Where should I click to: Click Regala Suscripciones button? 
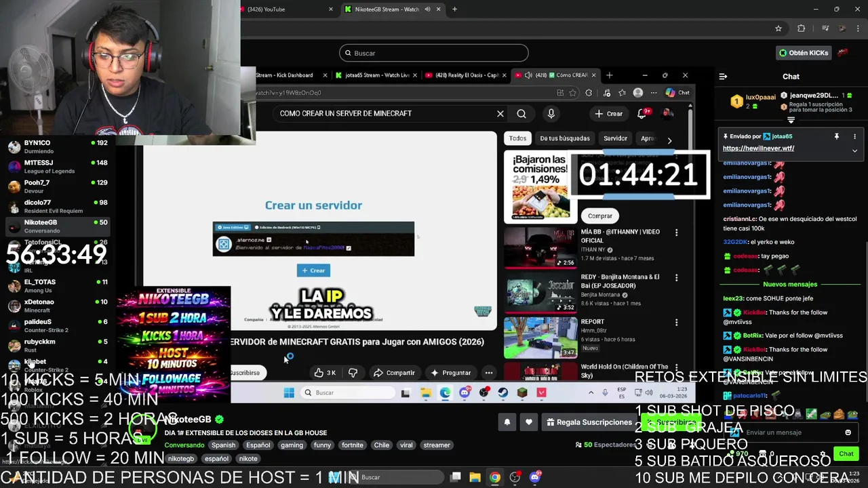tap(589, 422)
